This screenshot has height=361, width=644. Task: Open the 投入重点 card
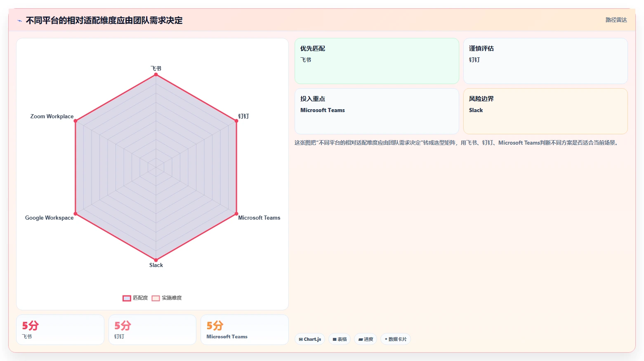tap(377, 111)
